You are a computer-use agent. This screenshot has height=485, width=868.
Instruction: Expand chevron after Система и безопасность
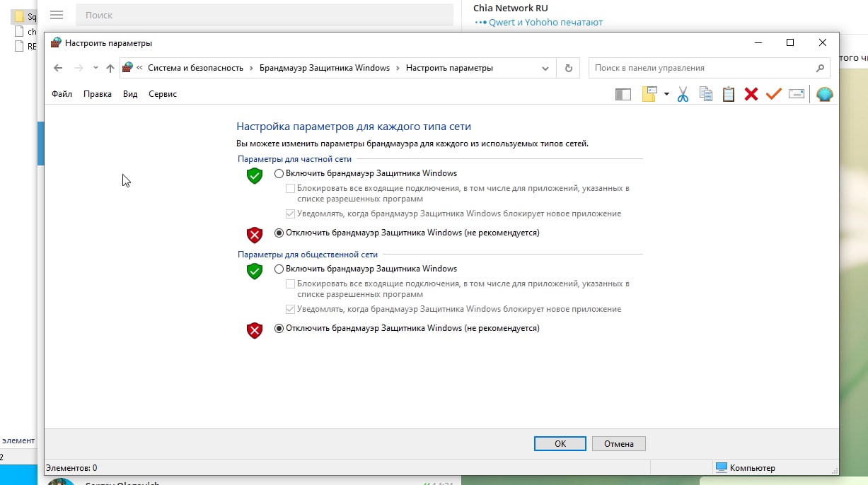click(251, 68)
